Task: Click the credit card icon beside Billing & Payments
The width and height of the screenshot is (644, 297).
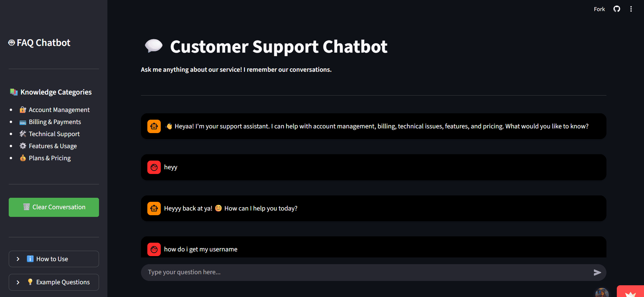Action: pyautogui.click(x=22, y=122)
